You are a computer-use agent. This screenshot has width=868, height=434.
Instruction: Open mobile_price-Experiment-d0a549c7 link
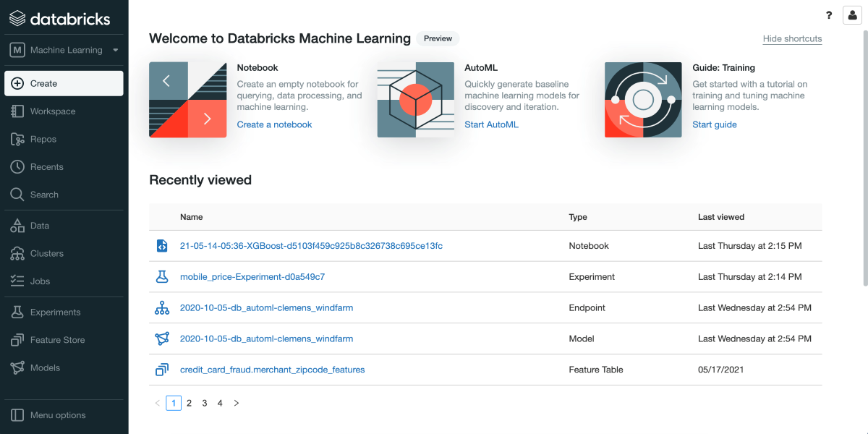tap(252, 277)
